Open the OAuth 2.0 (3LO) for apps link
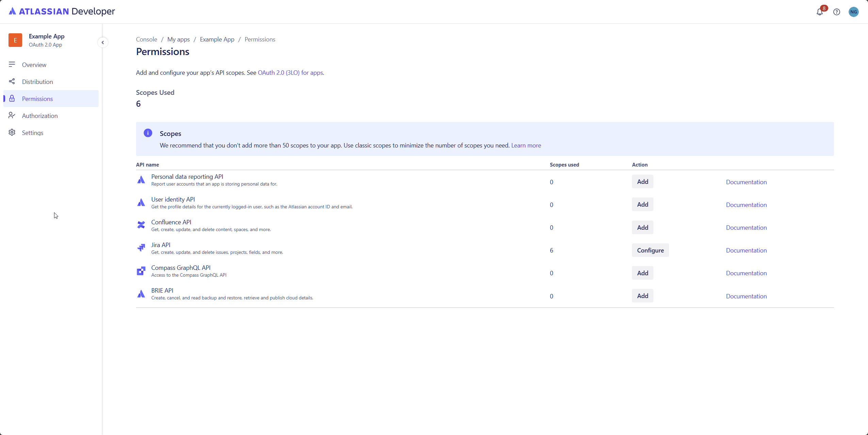The image size is (868, 435). [290, 72]
